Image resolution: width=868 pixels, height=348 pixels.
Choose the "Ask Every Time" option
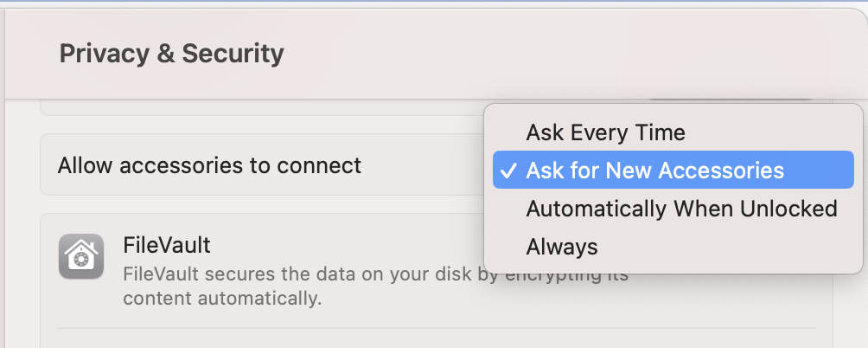tap(605, 132)
